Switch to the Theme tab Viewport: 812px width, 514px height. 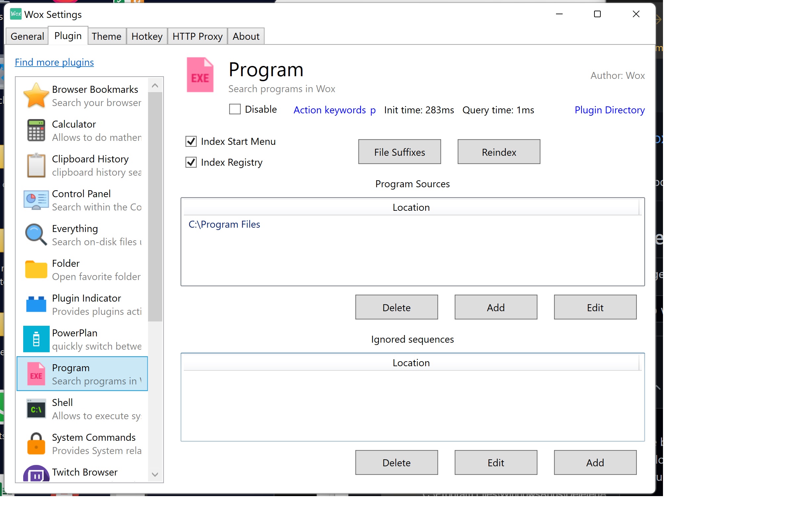pyautogui.click(x=106, y=36)
